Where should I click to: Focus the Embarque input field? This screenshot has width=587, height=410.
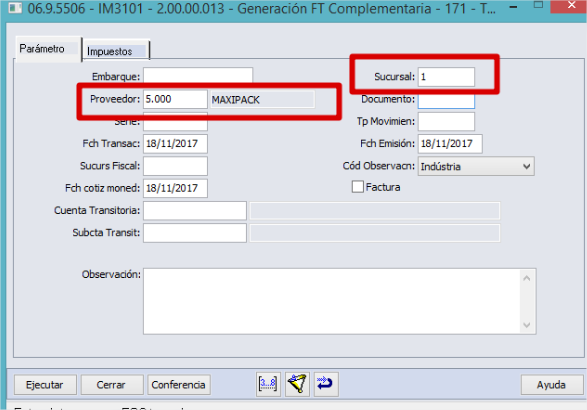(198, 76)
